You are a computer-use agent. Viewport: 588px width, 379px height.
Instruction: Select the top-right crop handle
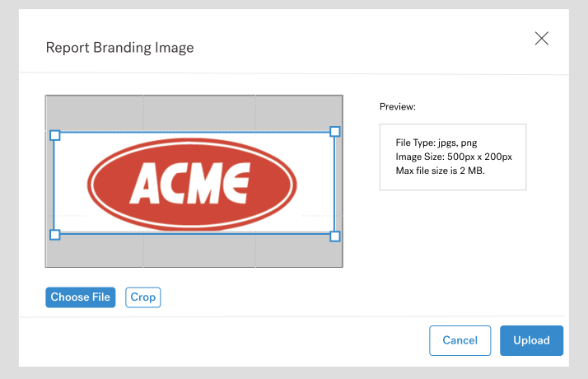click(334, 132)
